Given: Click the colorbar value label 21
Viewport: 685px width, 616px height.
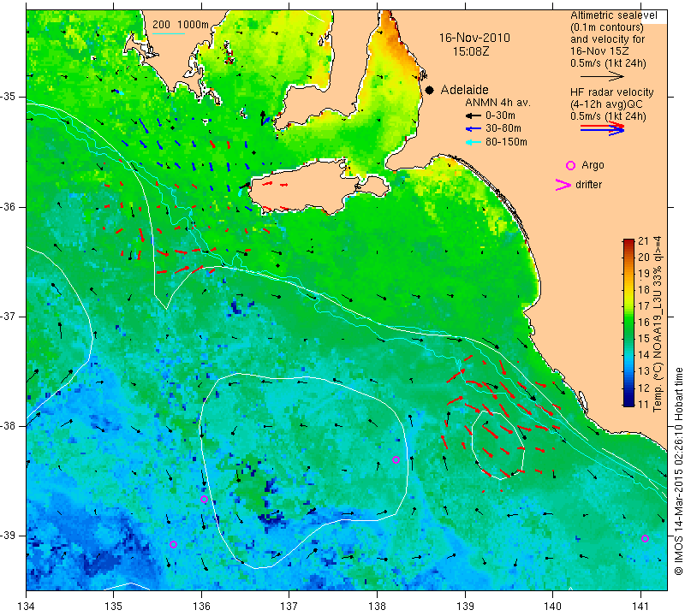Looking at the screenshot, I should point(644,241).
